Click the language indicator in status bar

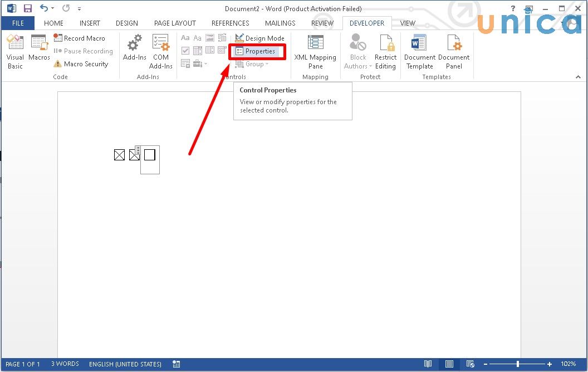tap(125, 364)
